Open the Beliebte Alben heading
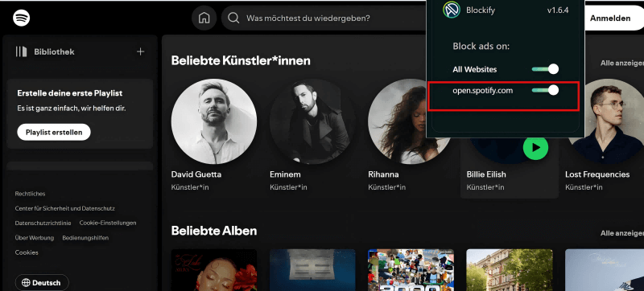This screenshot has height=291, width=644. tap(214, 231)
